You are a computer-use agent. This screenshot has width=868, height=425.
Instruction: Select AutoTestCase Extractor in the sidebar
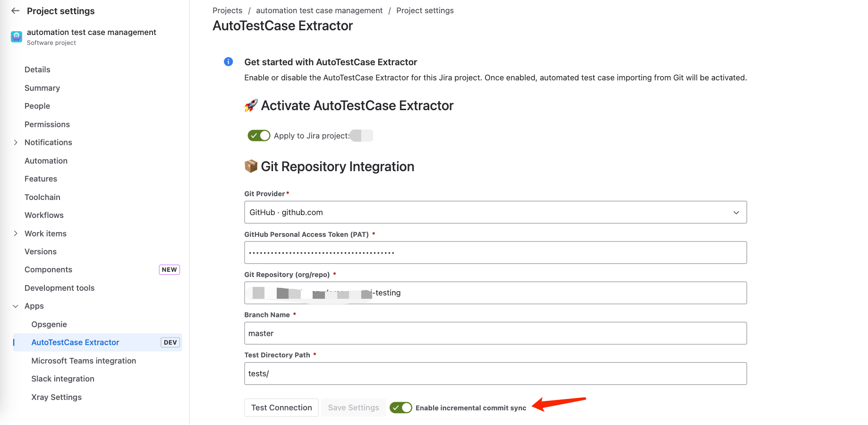pos(75,342)
